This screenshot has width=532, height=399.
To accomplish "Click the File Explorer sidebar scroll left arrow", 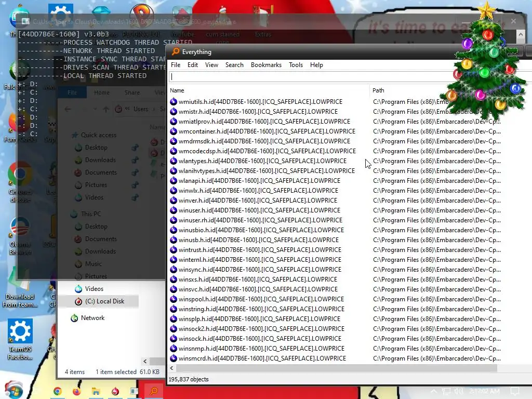I will pyautogui.click(x=145, y=362).
